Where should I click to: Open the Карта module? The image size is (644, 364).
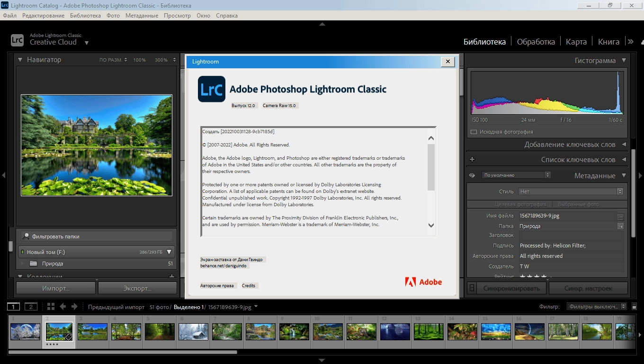pyautogui.click(x=576, y=42)
